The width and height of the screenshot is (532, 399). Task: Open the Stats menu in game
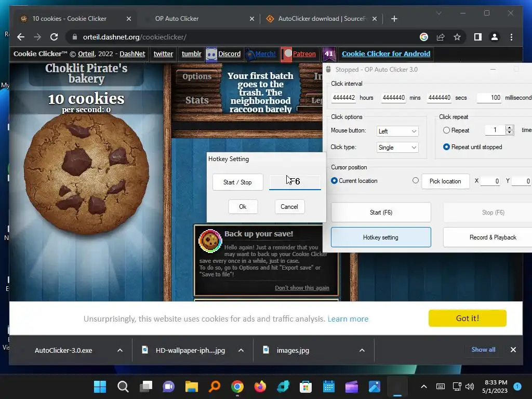197,100
